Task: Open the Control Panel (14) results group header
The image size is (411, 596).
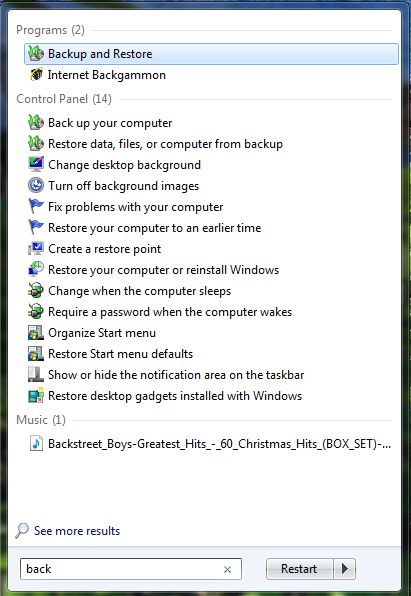Action: tap(64, 99)
